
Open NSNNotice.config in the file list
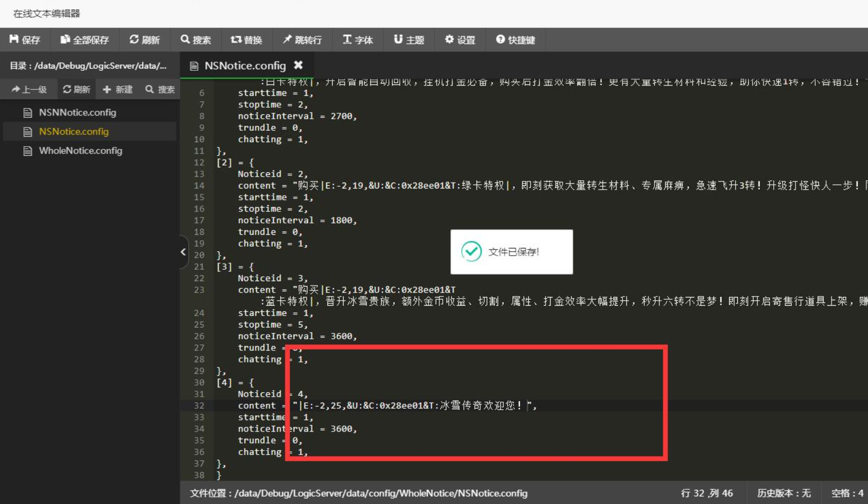[x=77, y=112]
